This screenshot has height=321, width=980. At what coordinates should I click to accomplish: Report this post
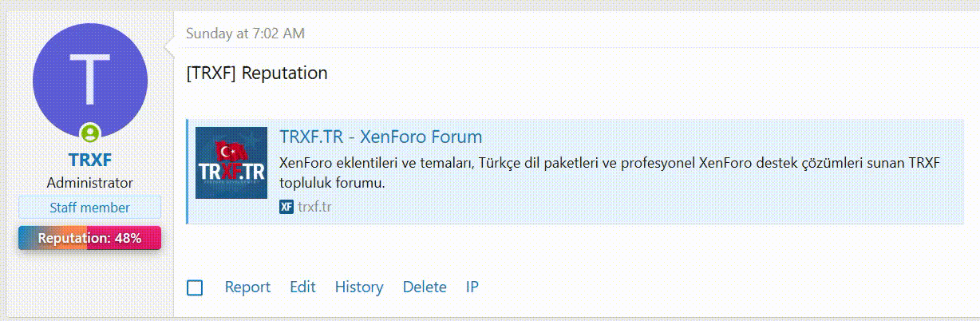(247, 287)
